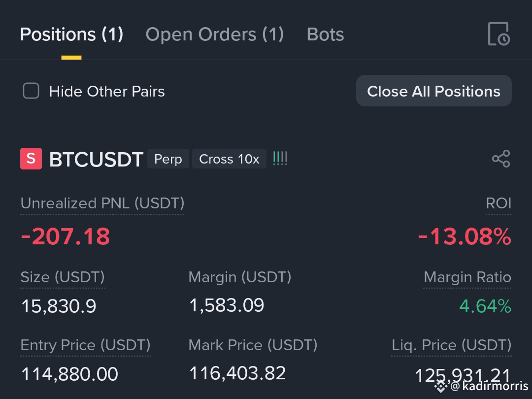Open the BTCUSDT pair name
Viewport: 532px width, 399px height.
(96, 159)
